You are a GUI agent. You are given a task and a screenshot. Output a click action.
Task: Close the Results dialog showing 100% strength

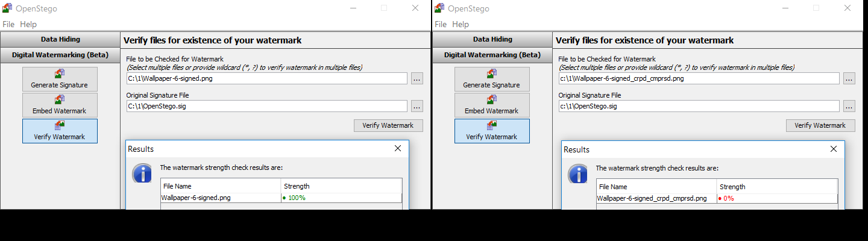pyautogui.click(x=398, y=148)
